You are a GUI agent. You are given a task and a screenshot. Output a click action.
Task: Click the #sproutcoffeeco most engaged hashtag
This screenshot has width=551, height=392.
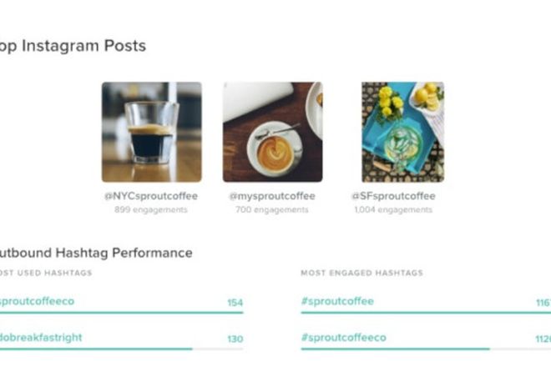click(x=344, y=338)
